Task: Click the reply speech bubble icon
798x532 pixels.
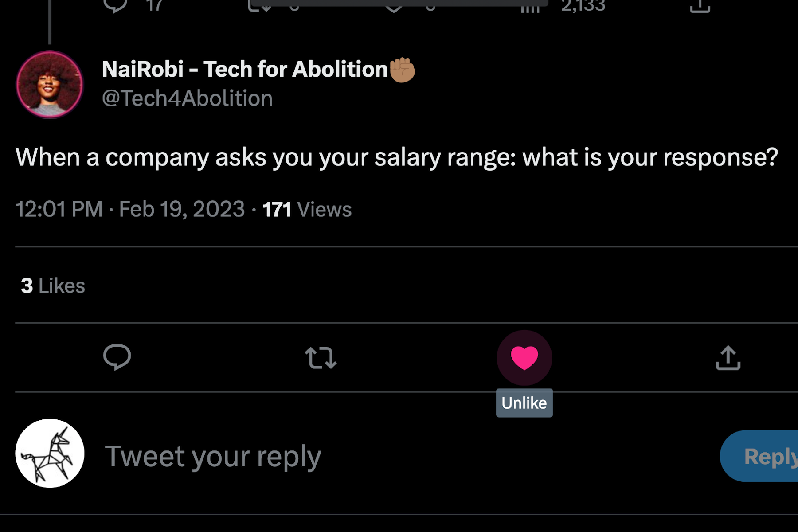Action: click(x=117, y=357)
